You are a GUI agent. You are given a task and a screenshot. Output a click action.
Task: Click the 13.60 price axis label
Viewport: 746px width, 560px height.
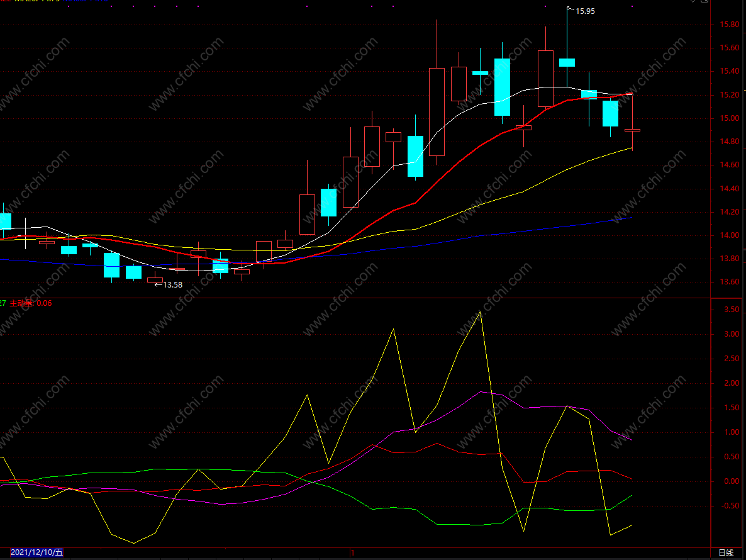point(730,282)
